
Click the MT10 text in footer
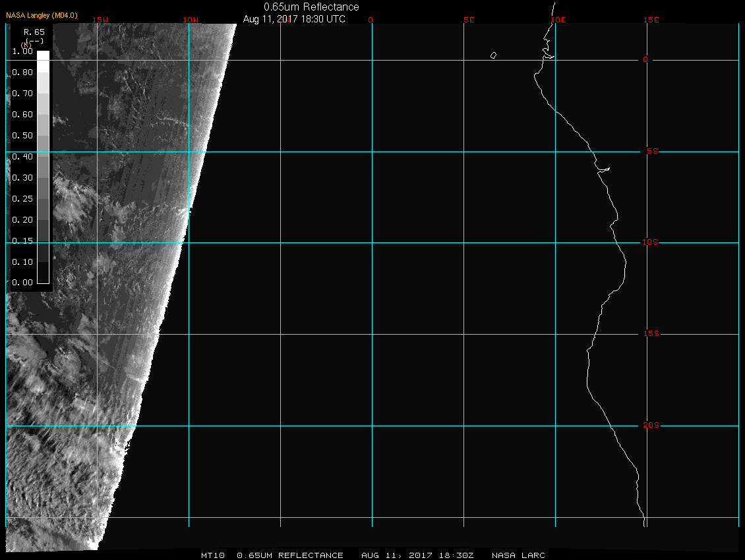tap(213, 555)
